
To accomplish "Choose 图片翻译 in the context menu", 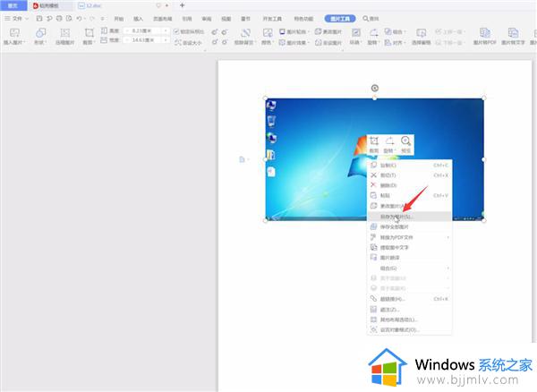I will coord(410,258).
